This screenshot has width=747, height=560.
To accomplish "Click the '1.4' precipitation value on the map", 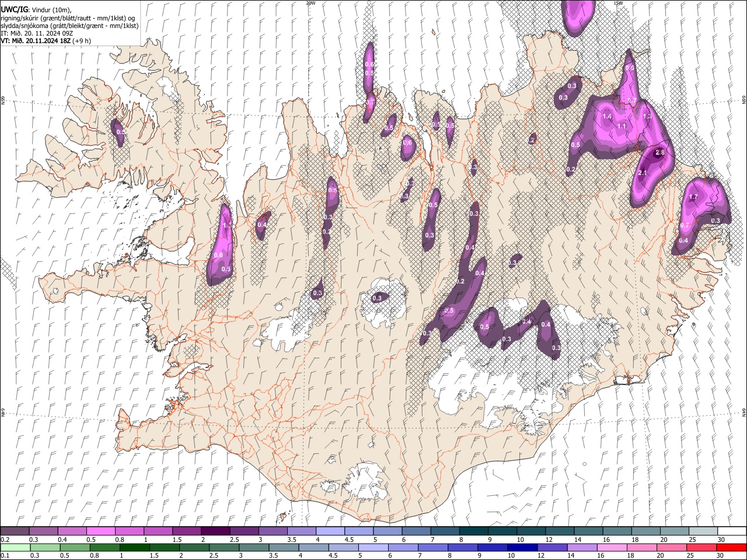I will tap(607, 117).
